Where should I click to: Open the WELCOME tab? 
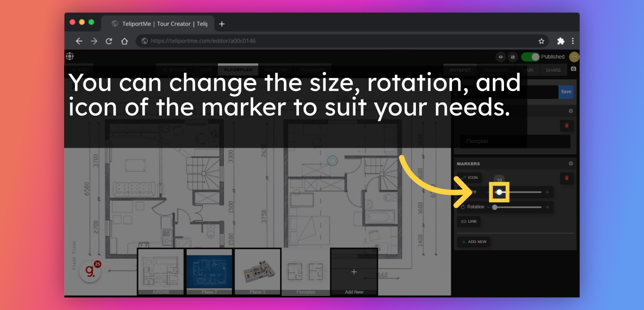(276, 70)
